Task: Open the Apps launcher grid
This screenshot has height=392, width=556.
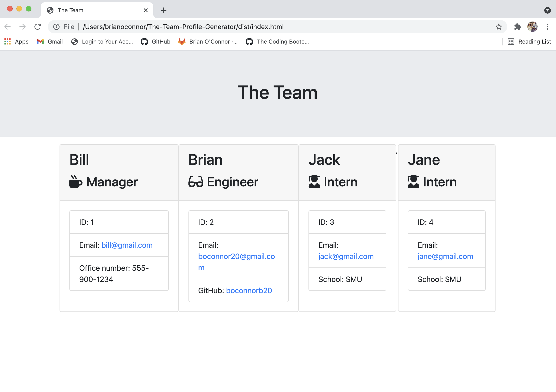Action: pyautogui.click(x=7, y=41)
